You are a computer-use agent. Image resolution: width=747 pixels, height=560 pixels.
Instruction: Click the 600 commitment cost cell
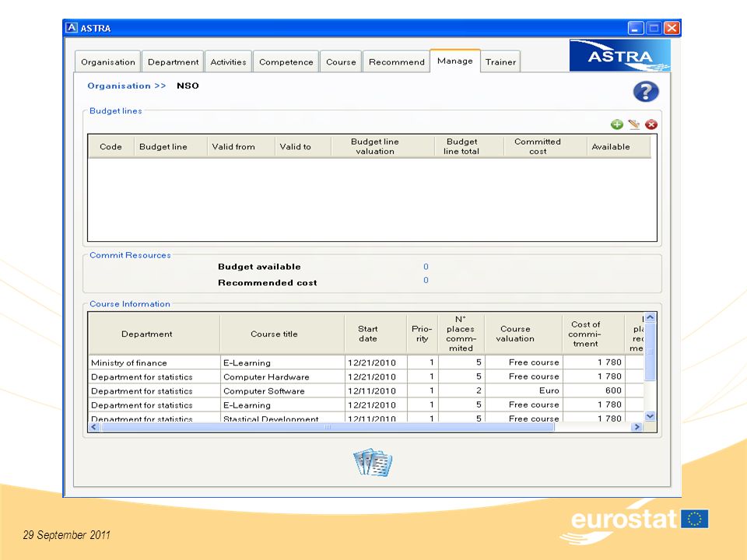594,390
